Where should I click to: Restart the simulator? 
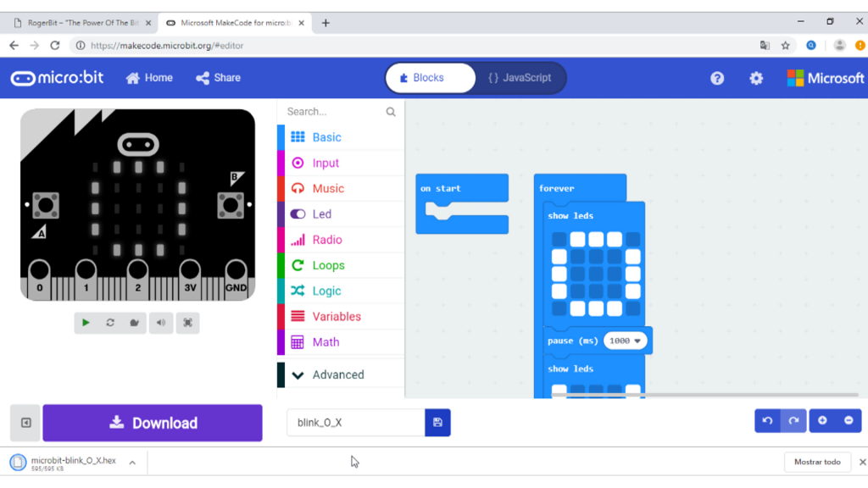click(x=109, y=323)
